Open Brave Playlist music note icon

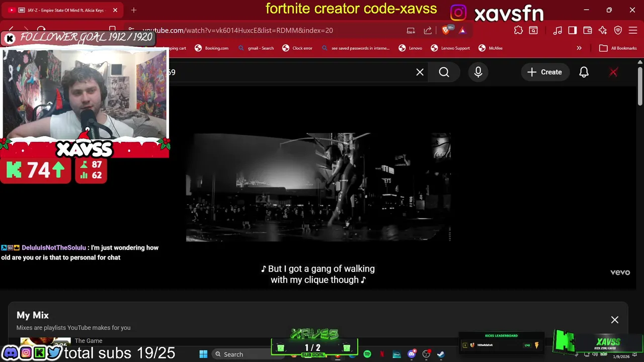point(557,30)
